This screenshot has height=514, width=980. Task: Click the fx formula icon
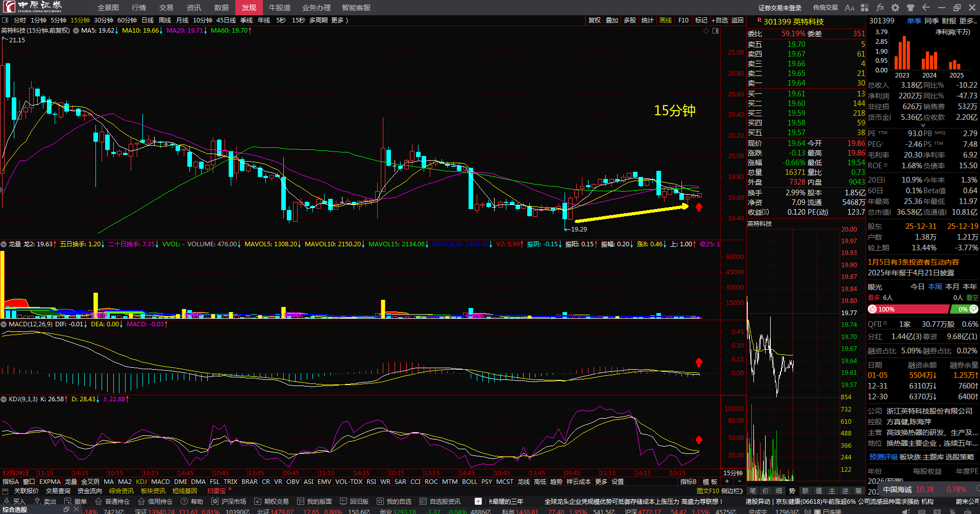coord(880,8)
